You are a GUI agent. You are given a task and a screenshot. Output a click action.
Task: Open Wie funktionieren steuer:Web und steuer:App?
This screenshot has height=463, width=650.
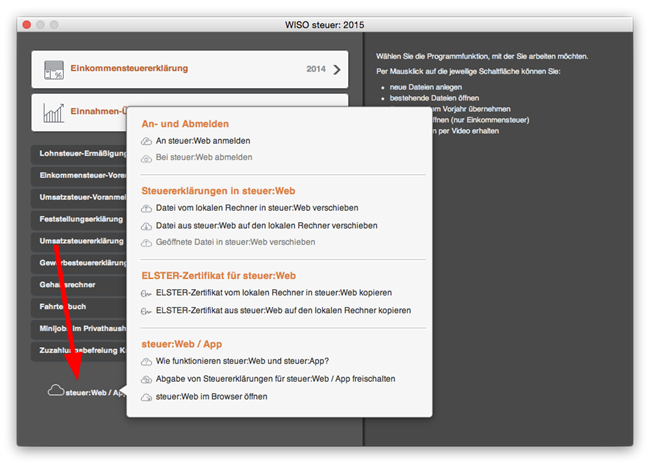[242, 361]
